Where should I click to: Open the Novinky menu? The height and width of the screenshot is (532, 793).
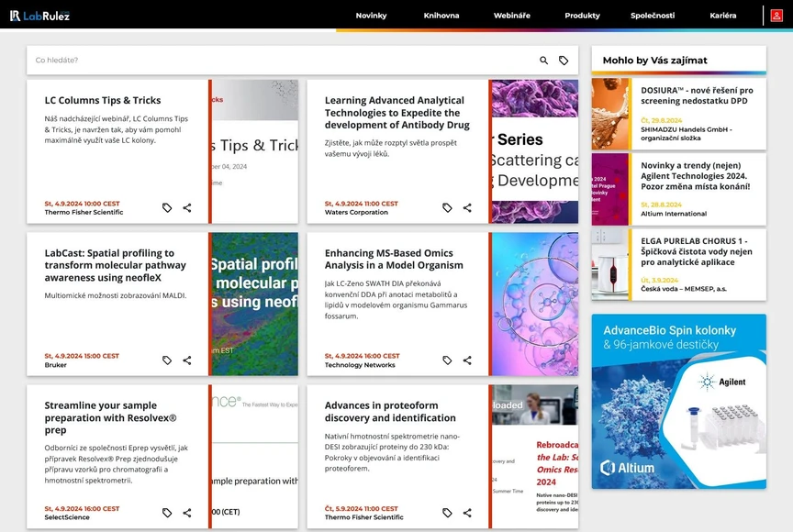pyautogui.click(x=371, y=16)
